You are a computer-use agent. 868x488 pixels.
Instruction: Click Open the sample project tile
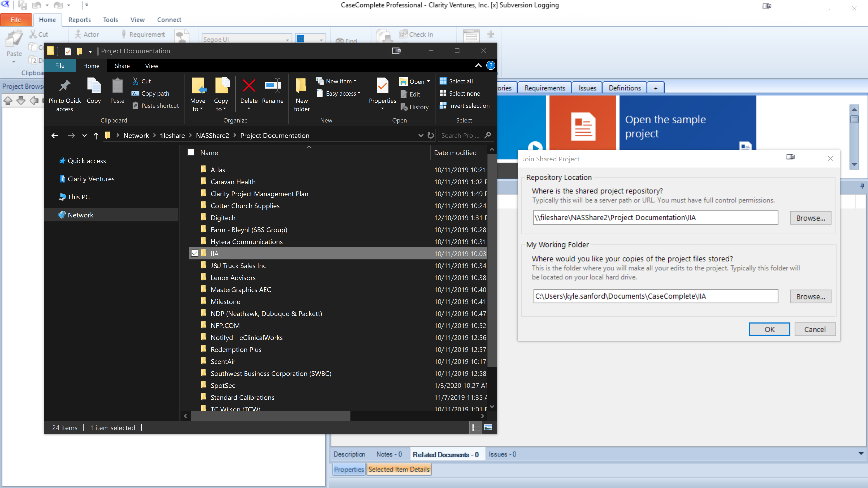(x=687, y=123)
